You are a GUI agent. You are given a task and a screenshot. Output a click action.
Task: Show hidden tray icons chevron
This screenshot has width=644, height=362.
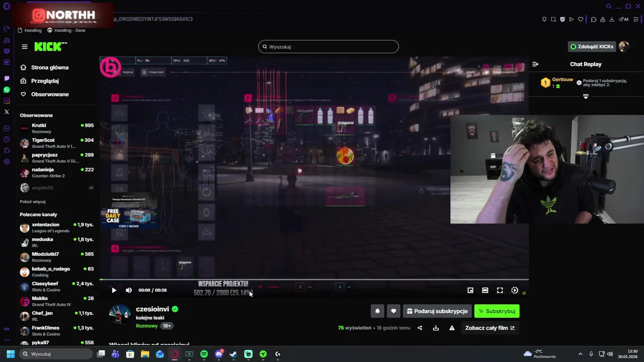(x=580, y=354)
